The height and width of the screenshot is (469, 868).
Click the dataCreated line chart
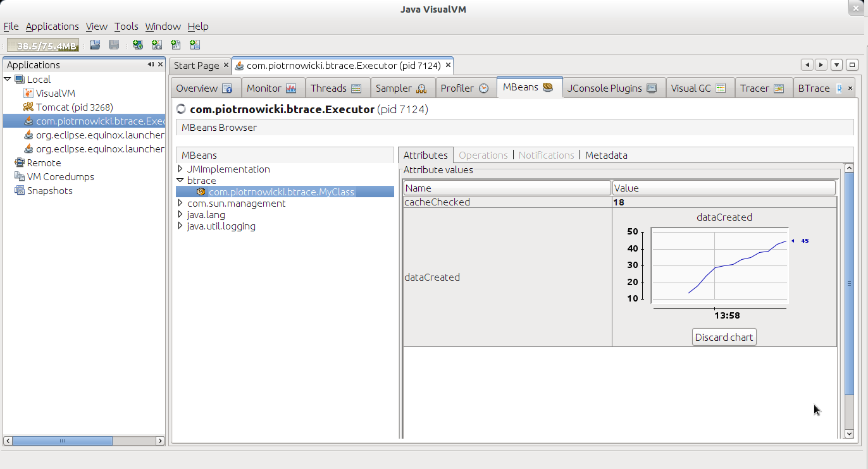click(720, 265)
